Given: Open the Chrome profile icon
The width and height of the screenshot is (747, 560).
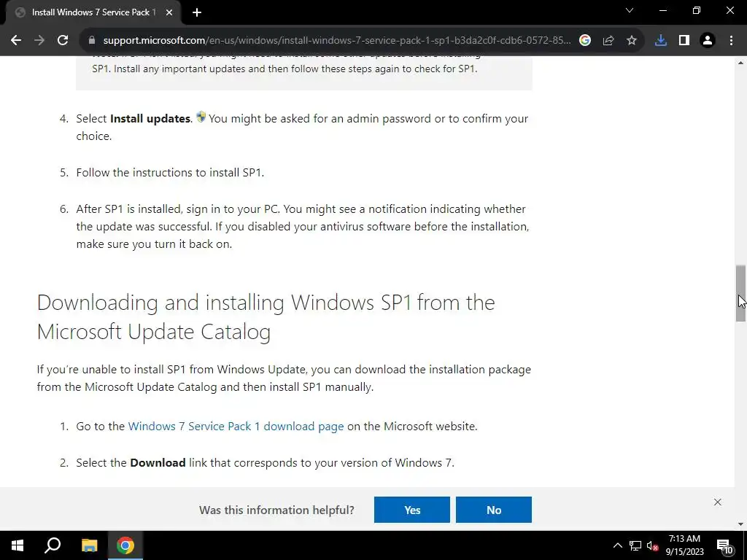Looking at the screenshot, I should 708,41.
